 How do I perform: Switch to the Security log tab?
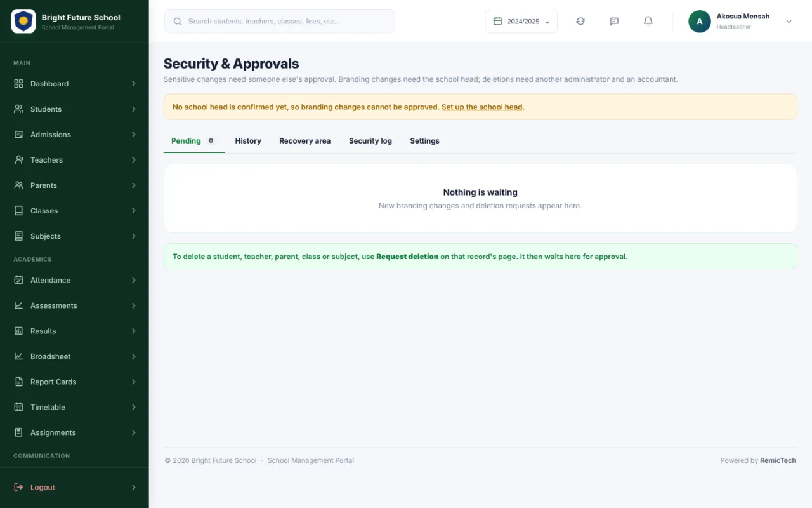[370, 141]
